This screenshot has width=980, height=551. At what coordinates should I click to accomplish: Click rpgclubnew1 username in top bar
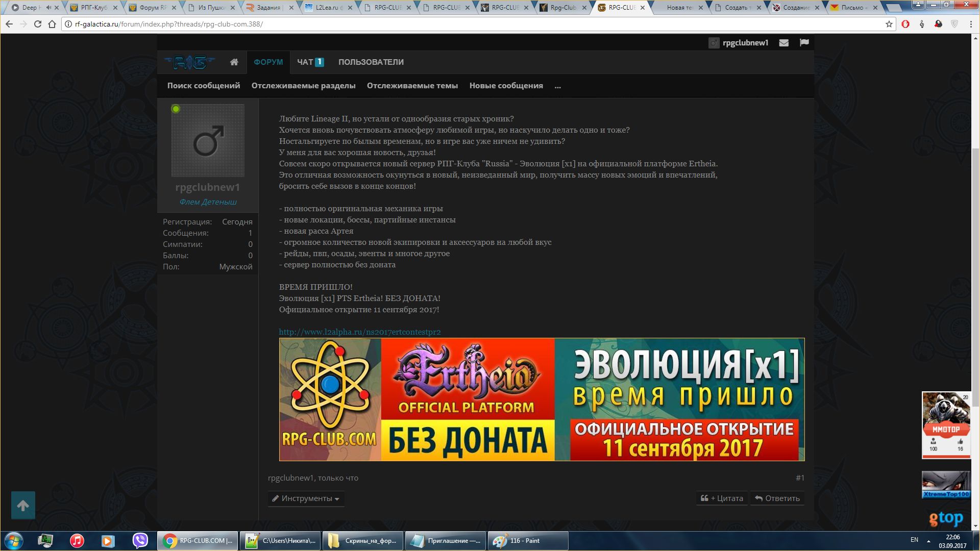[x=745, y=43]
